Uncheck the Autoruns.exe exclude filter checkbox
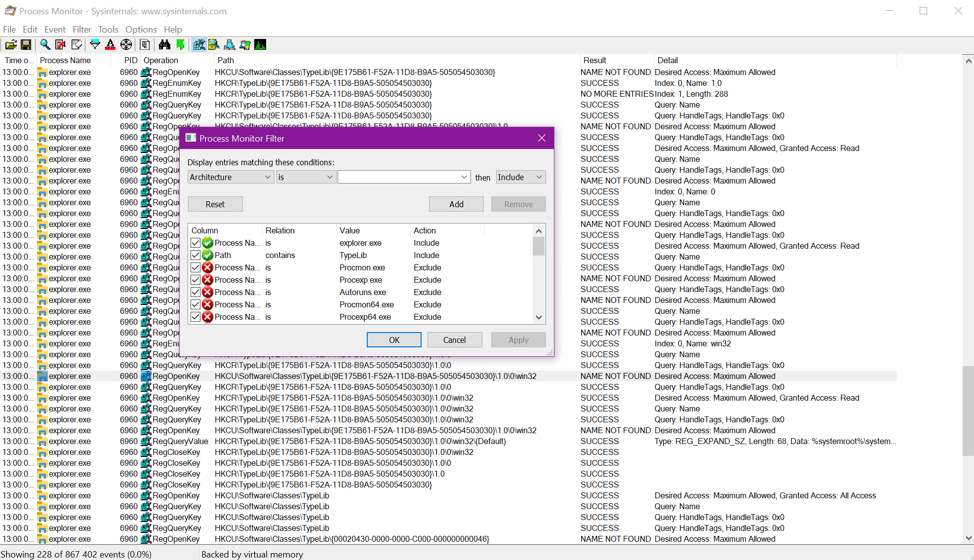The image size is (974, 560). (195, 292)
